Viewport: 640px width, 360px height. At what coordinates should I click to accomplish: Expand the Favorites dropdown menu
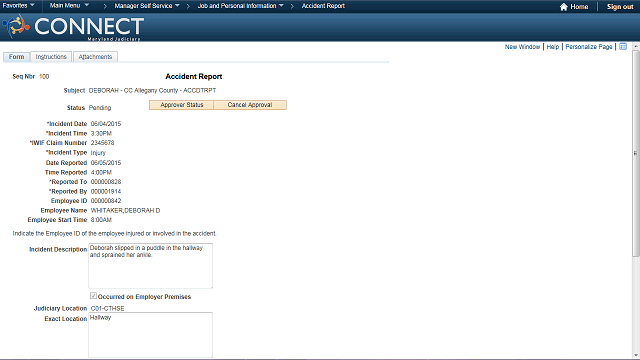(18, 6)
